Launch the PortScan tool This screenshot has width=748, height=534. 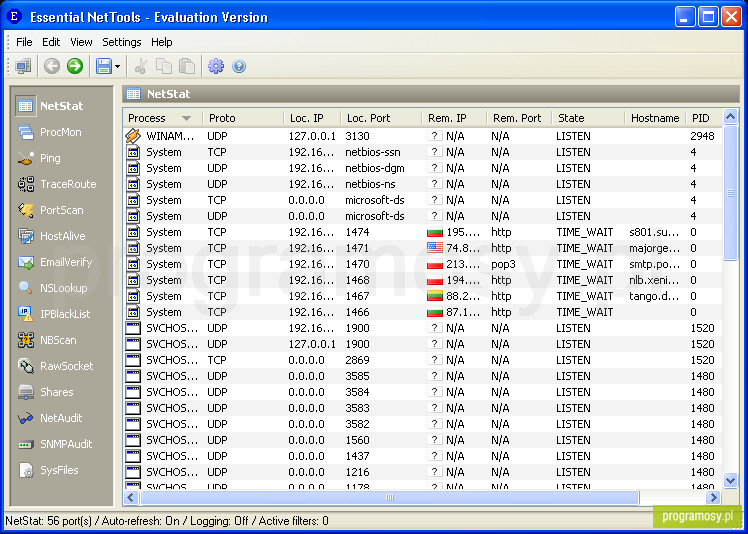pyautogui.click(x=51, y=210)
